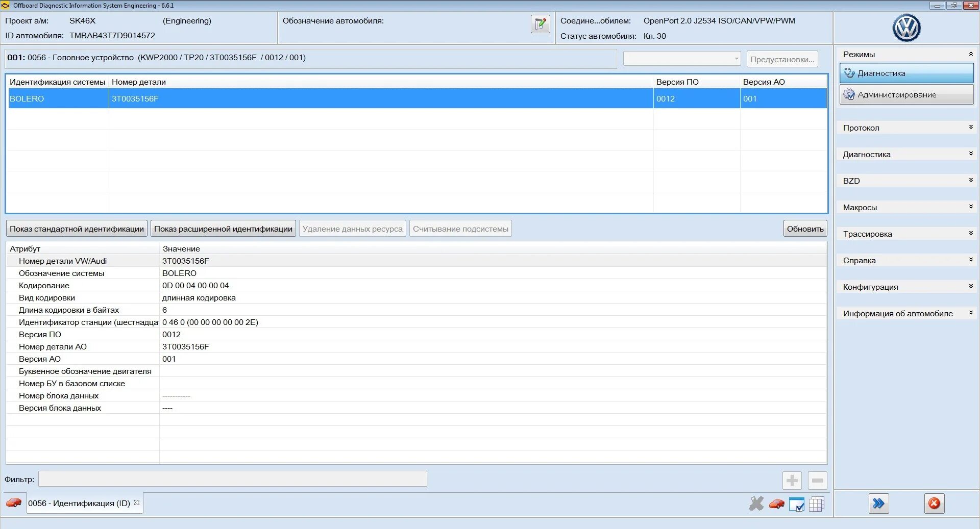The height and width of the screenshot is (529, 980).
Task: Expand the Макросы section
Action: pos(971,207)
